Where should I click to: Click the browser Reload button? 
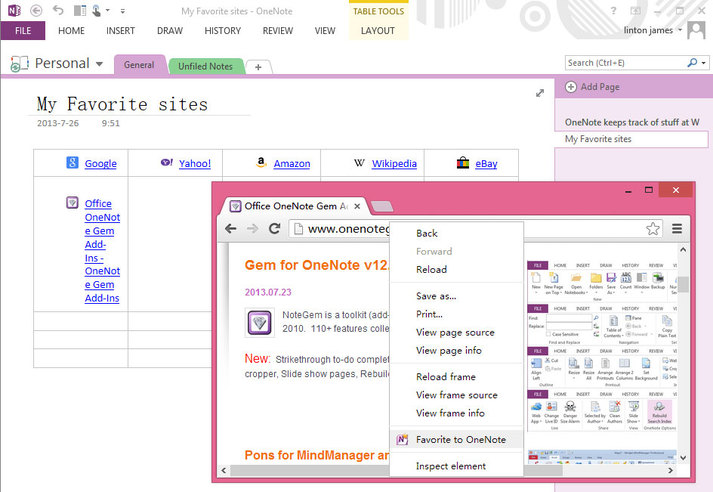(274, 228)
